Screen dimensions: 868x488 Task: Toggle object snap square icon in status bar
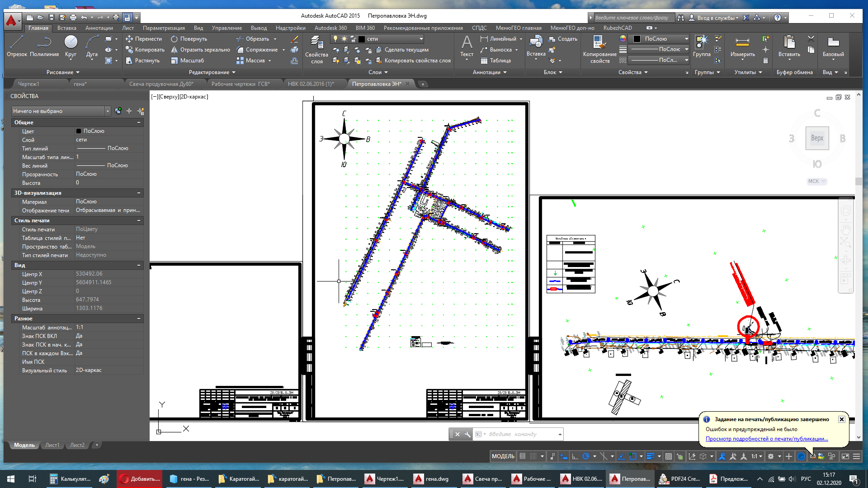click(633, 456)
